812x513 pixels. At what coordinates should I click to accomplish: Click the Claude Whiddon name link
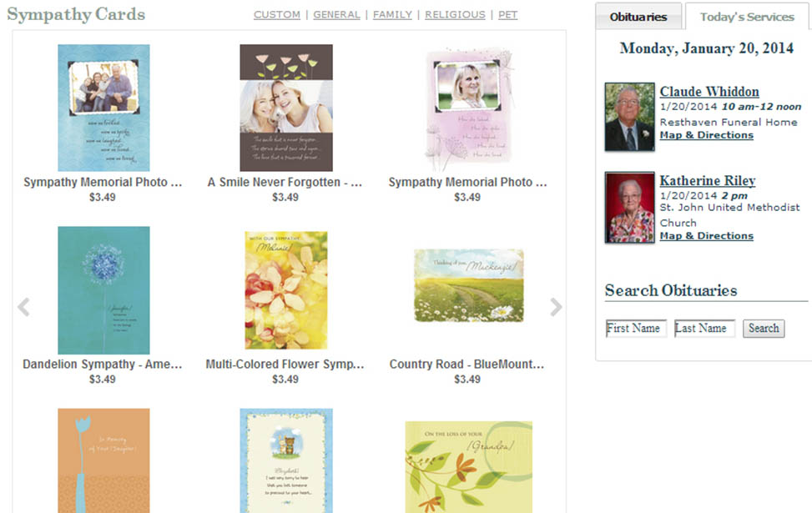point(709,92)
